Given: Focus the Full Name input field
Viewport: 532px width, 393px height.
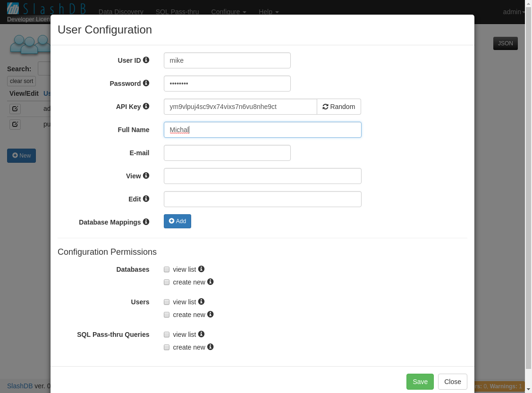Looking at the screenshot, I should point(262,130).
